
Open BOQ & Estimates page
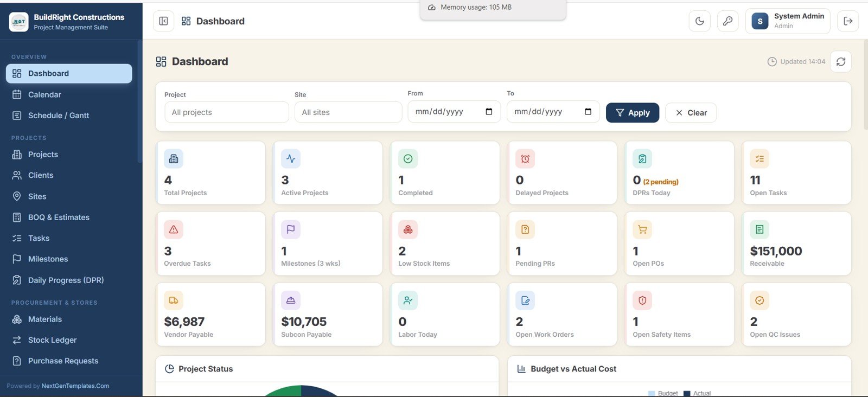pos(69,217)
